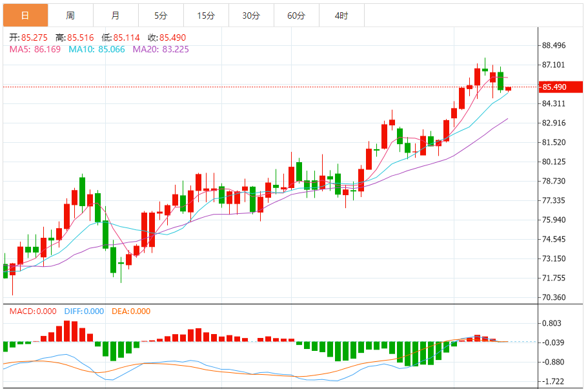Click the -0.039 MACD axis label
588x389 pixels.
[x=554, y=342]
